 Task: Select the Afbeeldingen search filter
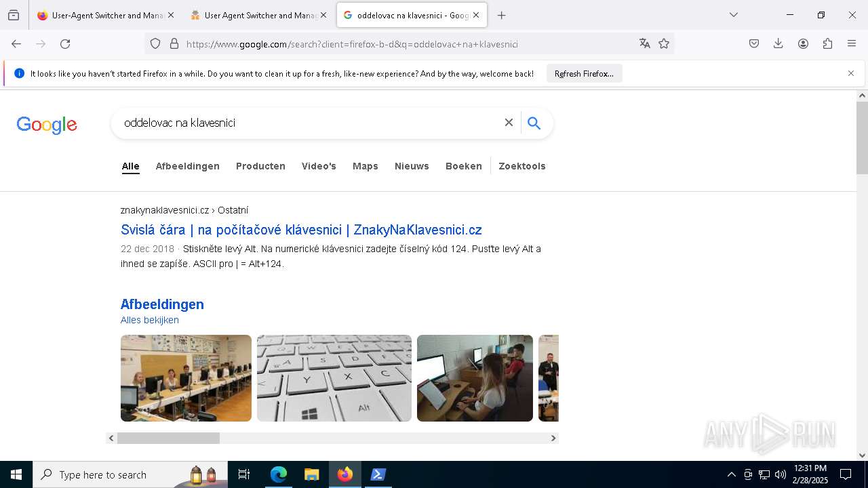tap(188, 166)
